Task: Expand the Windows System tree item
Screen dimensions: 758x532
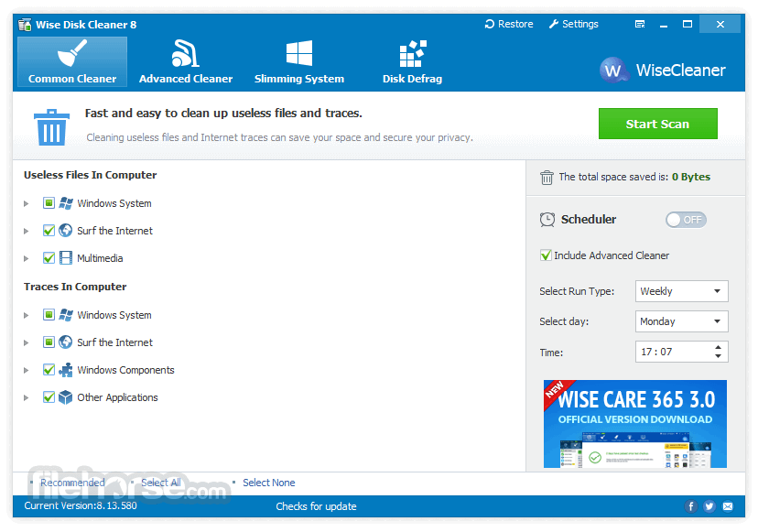Action: tap(27, 202)
